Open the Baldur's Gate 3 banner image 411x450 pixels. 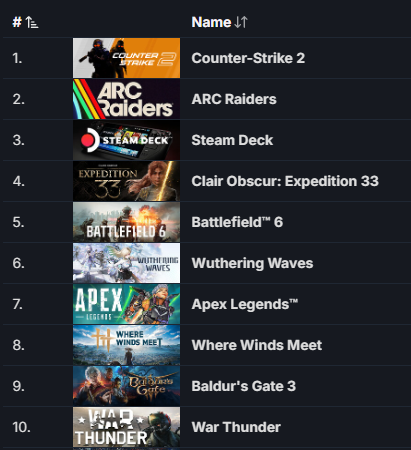(x=126, y=386)
